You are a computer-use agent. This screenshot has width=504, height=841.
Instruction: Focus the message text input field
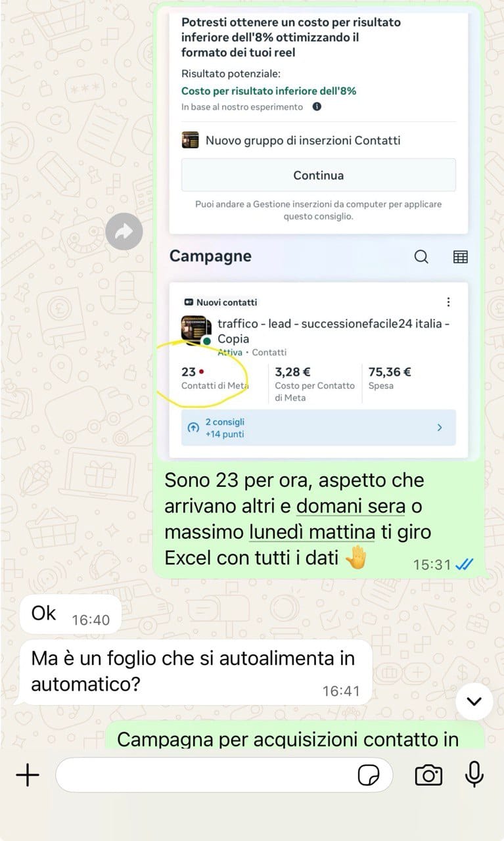click(x=224, y=775)
